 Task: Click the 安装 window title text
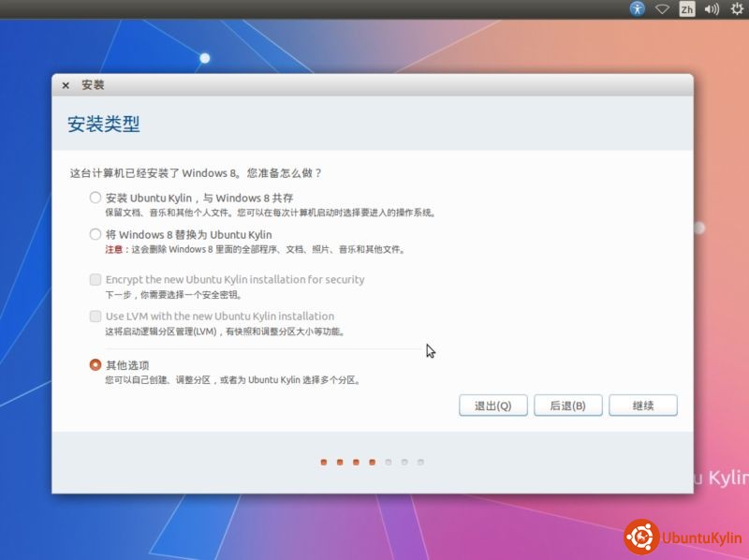[x=93, y=85]
